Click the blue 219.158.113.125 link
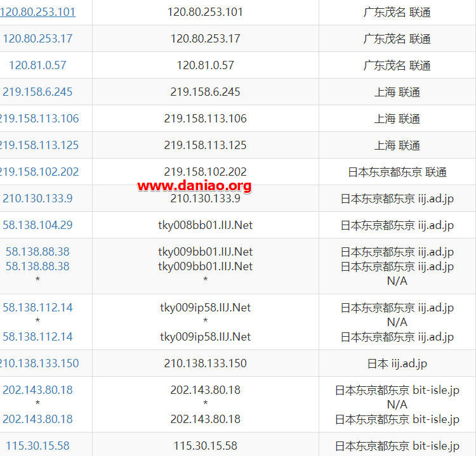The height and width of the screenshot is (456, 476). pyautogui.click(x=39, y=145)
